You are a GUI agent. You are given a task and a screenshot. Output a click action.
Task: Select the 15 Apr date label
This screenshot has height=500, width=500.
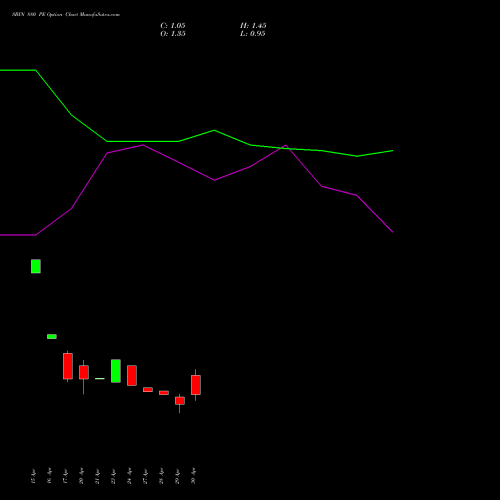(33, 476)
